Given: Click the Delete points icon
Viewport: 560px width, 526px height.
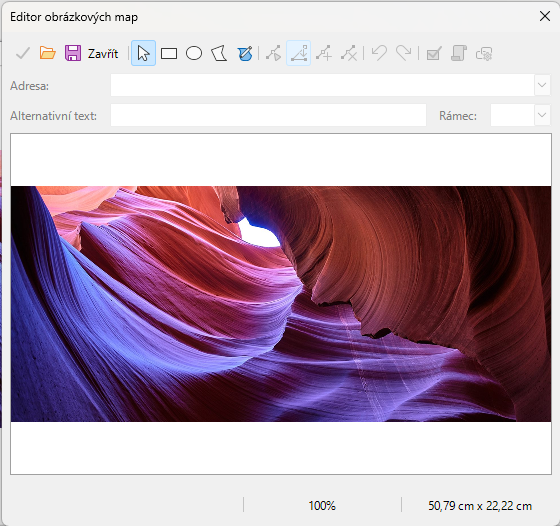Looking at the screenshot, I should tap(349, 54).
